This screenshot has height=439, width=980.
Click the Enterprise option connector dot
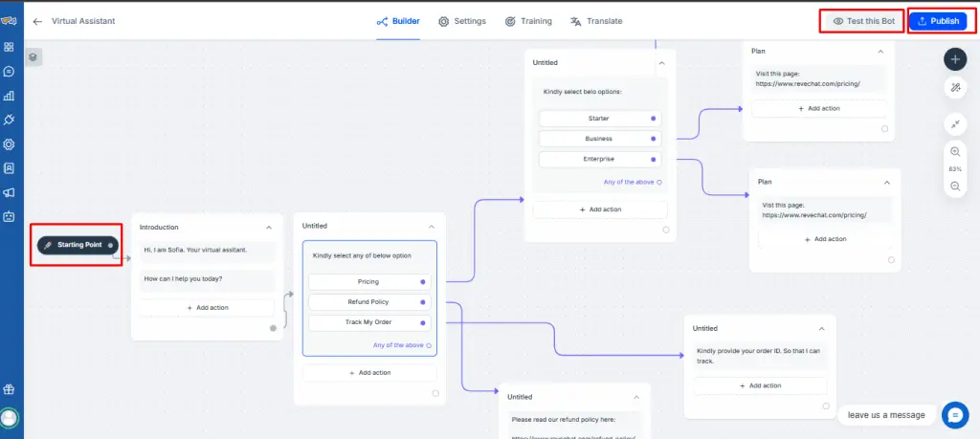653,159
